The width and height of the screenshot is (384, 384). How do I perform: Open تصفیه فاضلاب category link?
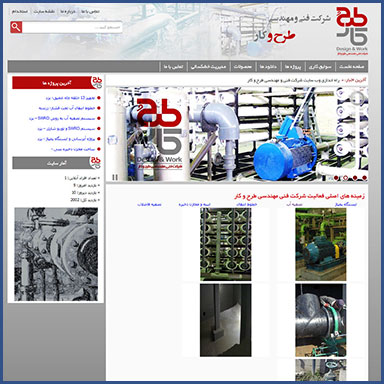click(149, 204)
